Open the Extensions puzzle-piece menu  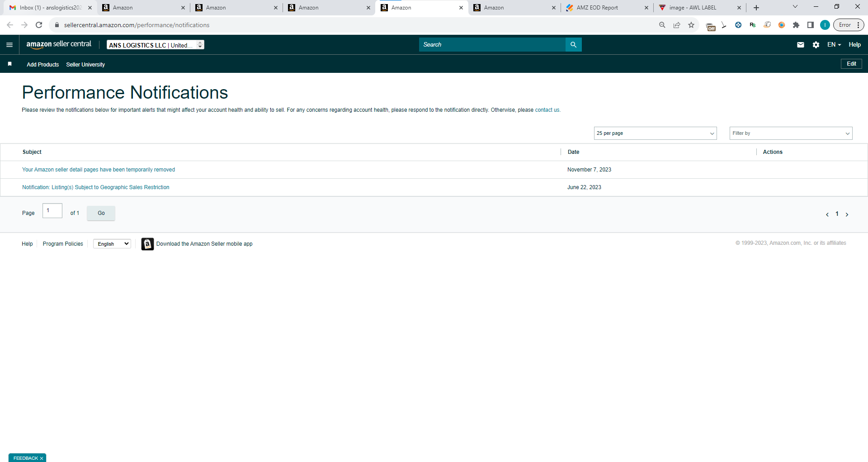point(796,25)
